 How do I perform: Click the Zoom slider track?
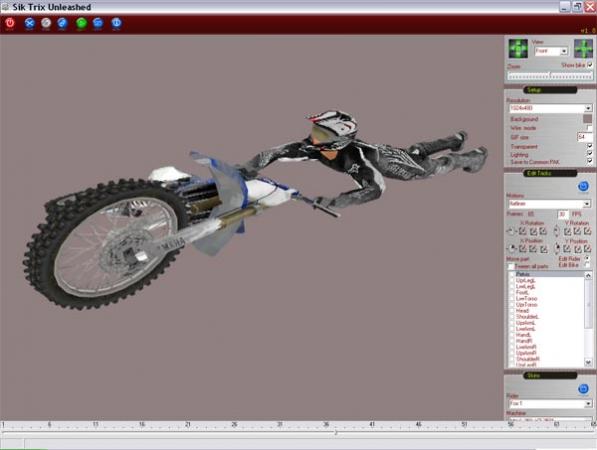pos(550,76)
